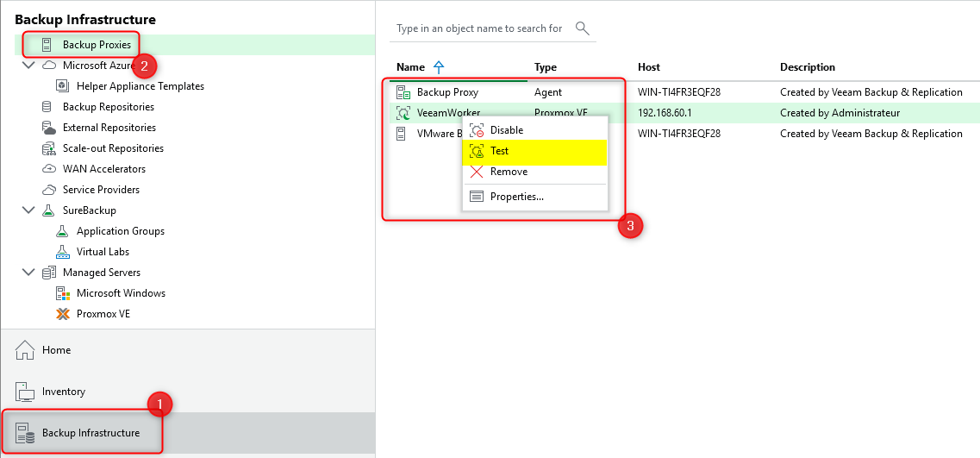Select External Repositories in the tree

[109, 128]
